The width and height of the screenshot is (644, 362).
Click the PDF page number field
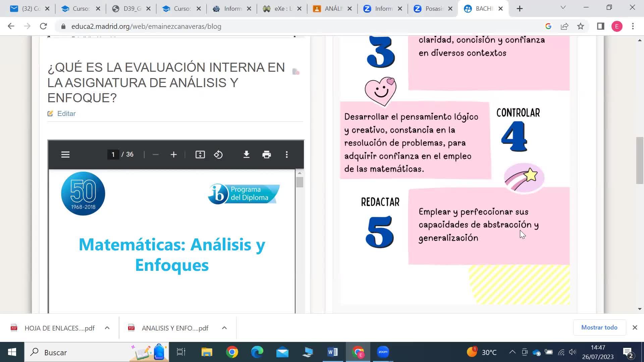[x=113, y=155]
